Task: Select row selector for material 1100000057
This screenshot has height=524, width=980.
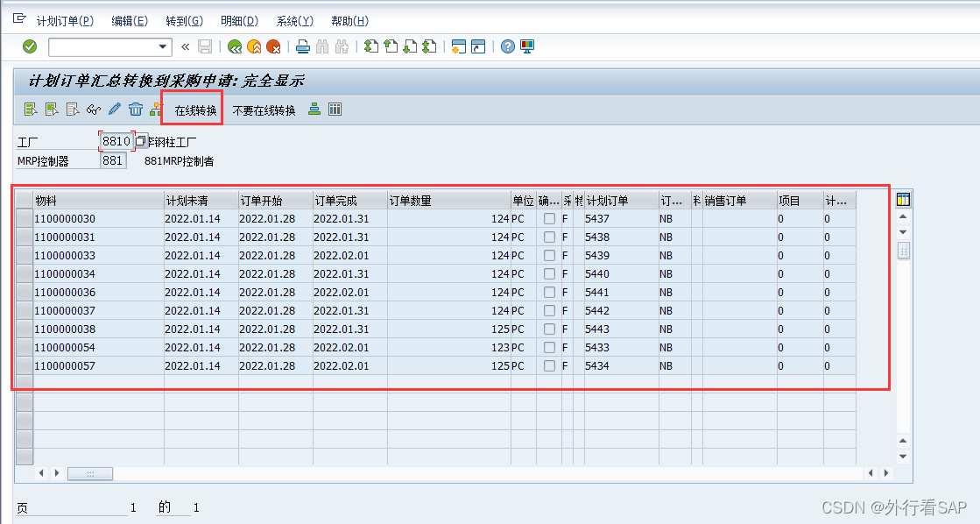Action: [25, 365]
